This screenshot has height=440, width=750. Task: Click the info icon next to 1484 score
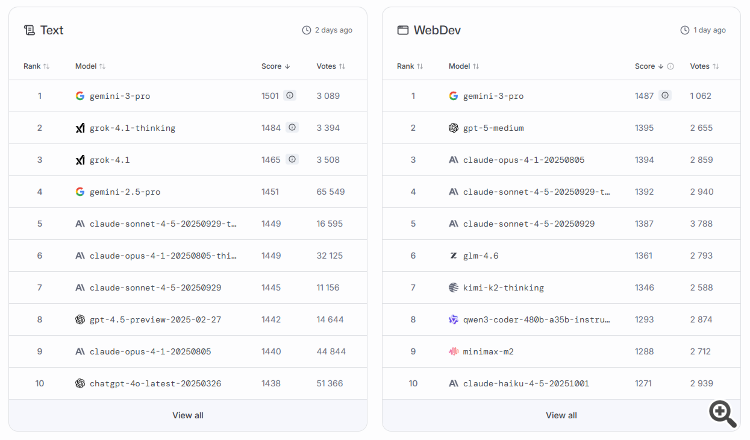292,128
